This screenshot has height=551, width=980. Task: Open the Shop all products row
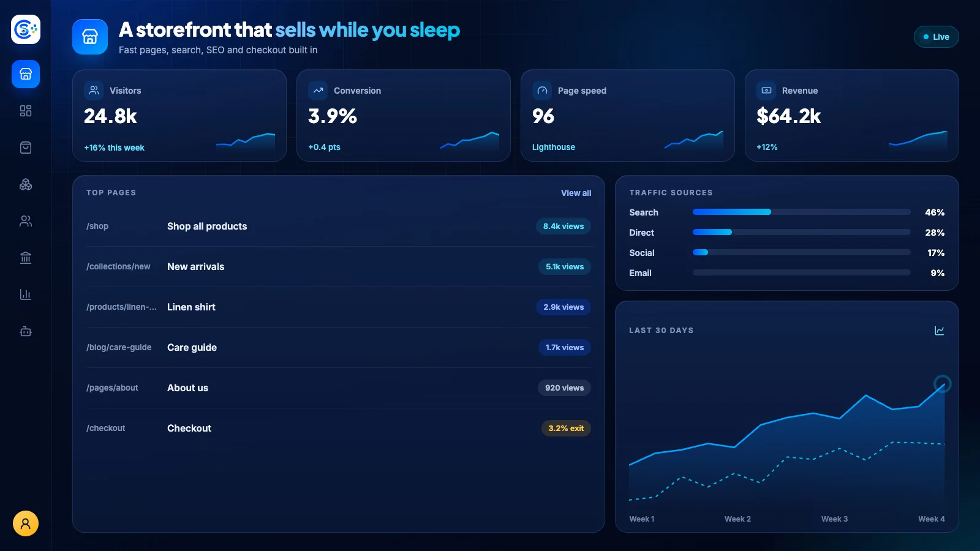click(339, 227)
